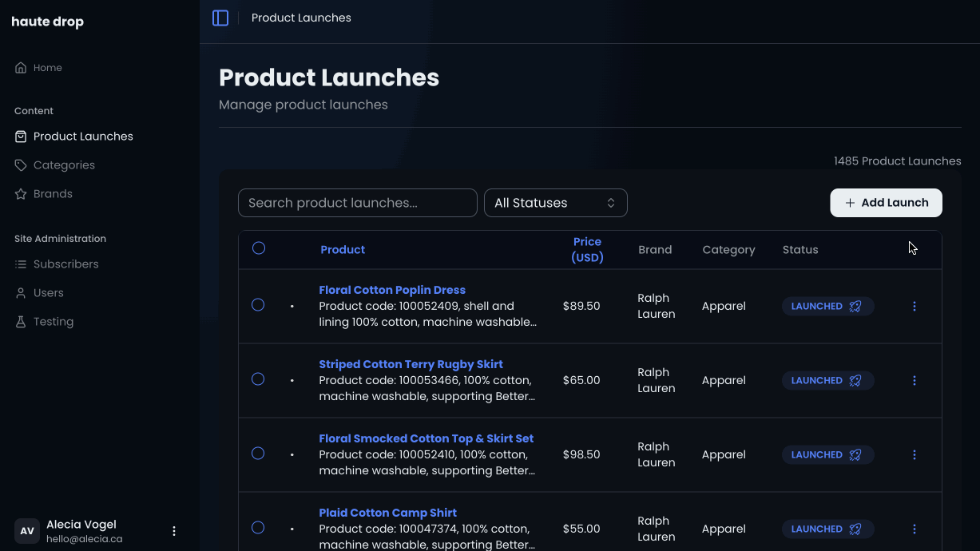Viewport: 980px width, 551px height.
Task: Click the Categories tag icon
Action: click(21, 165)
